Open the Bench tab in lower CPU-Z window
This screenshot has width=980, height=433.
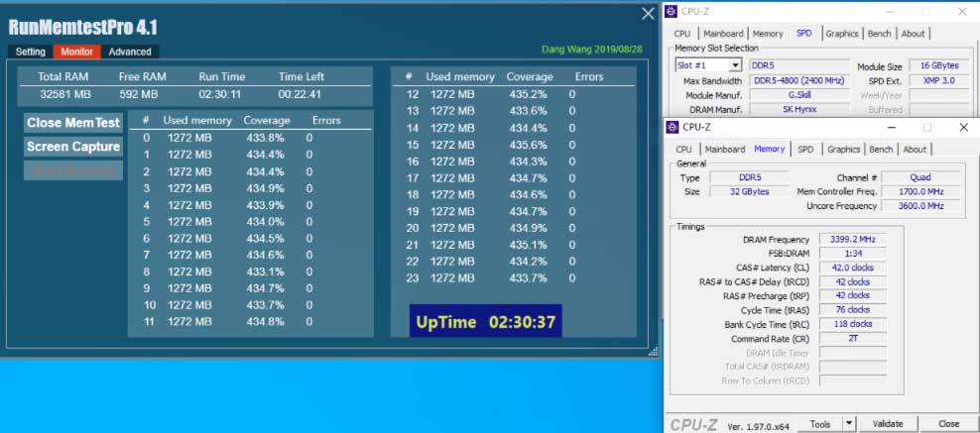[881, 149]
